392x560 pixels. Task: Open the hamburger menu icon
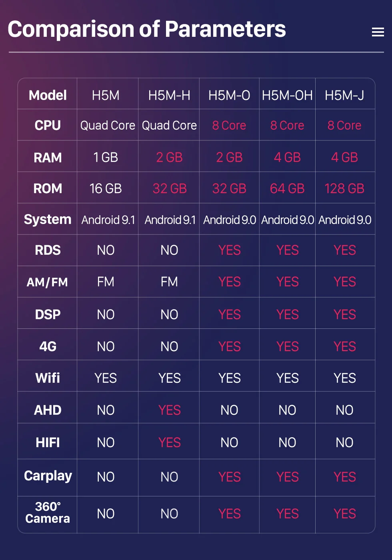click(x=378, y=32)
